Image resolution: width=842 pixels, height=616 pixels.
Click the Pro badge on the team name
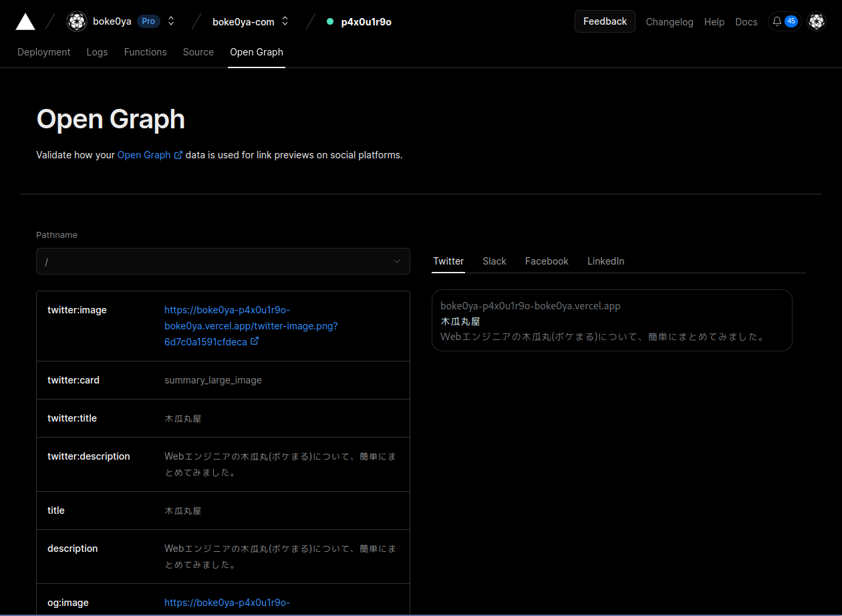click(x=148, y=21)
